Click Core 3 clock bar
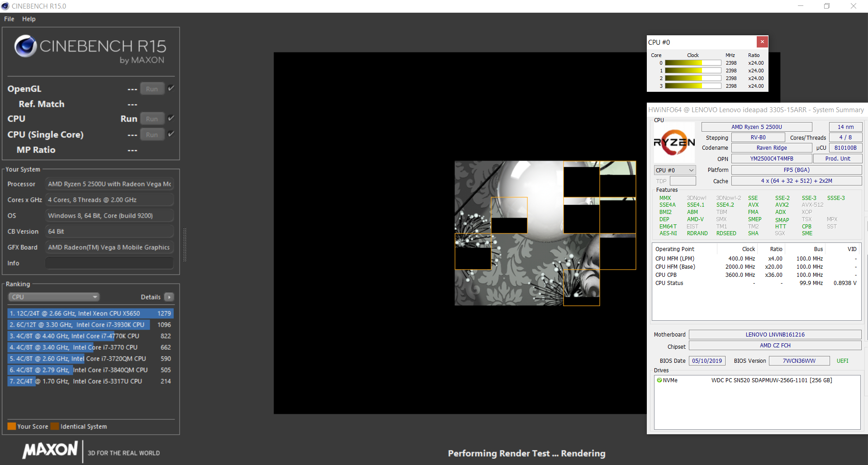 (693, 86)
